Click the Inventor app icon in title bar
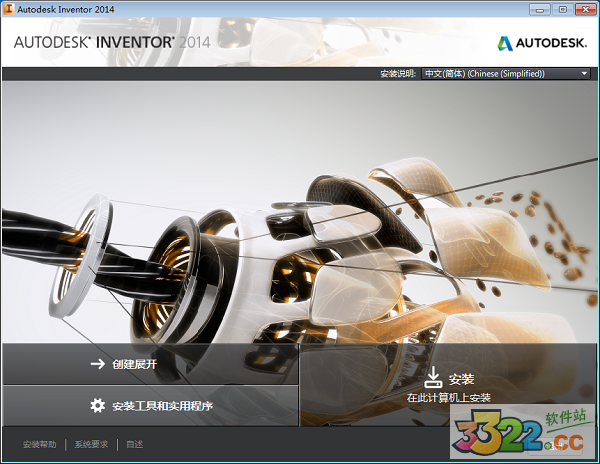This screenshot has height=464, width=600. (8, 9)
